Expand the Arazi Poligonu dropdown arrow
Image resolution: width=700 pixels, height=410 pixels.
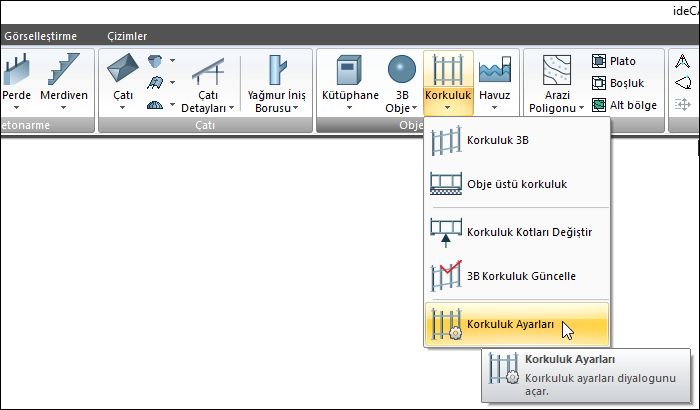tap(581, 108)
